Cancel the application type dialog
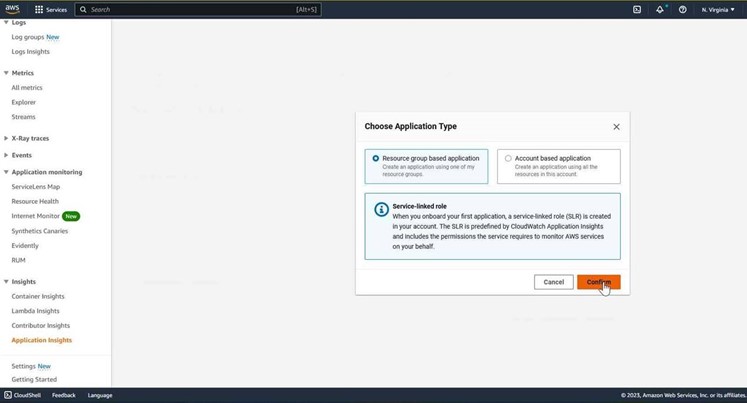The image size is (747, 403). (554, 282)
